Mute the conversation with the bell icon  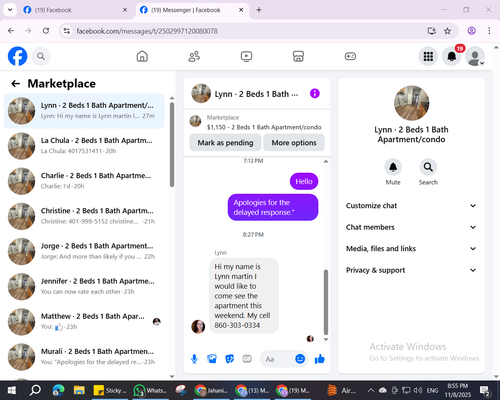pyautogui.click(x=393, y=167)
